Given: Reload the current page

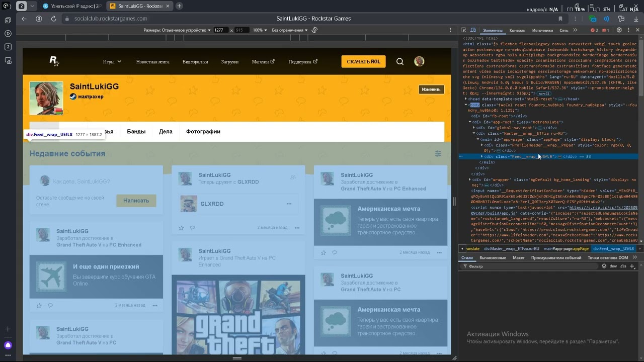Looking at the screenshot, I should pos(53,19).
